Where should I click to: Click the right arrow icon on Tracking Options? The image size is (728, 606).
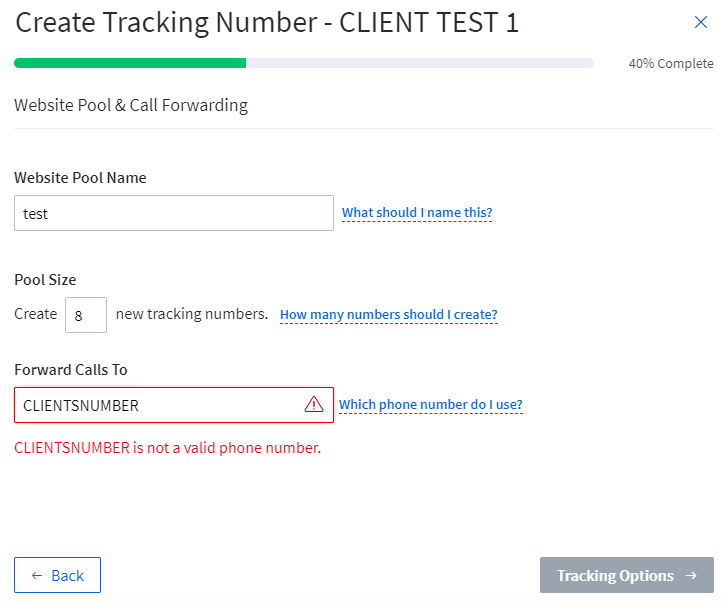691,575
